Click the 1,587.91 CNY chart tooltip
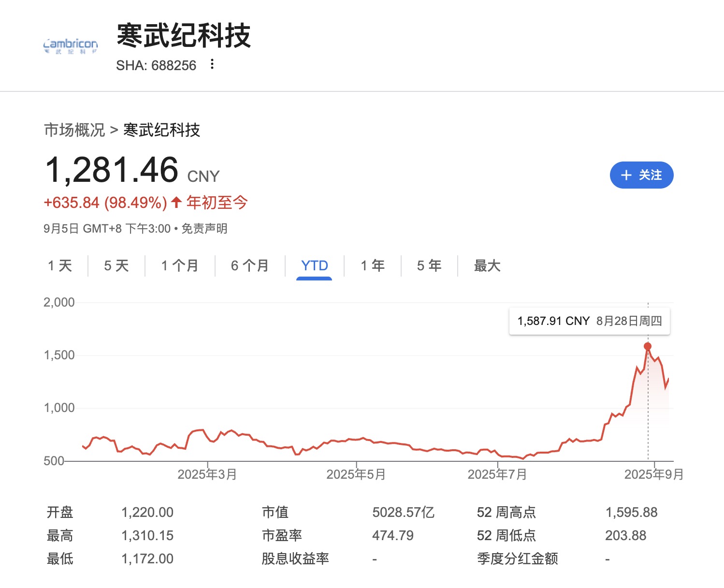The width and height of the screenshot is (724, 588). pyautogui.click(x=590, y=321)
